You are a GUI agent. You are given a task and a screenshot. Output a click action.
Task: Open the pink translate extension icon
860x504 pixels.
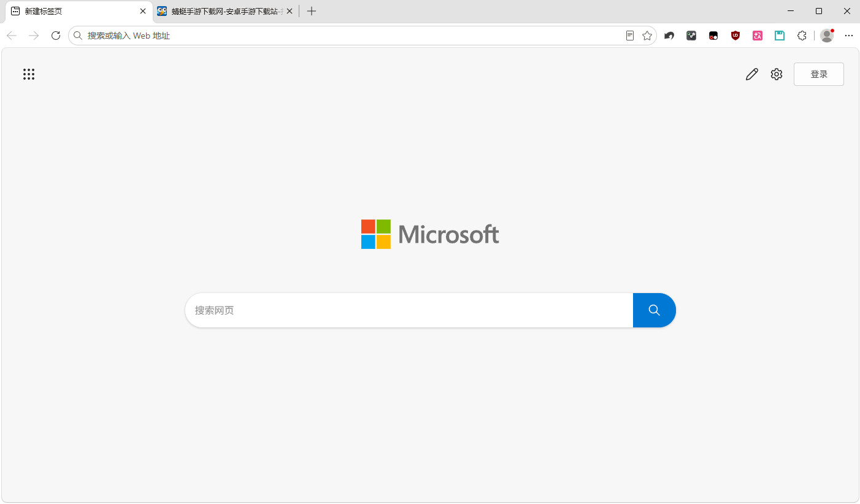tap(758, 36)
